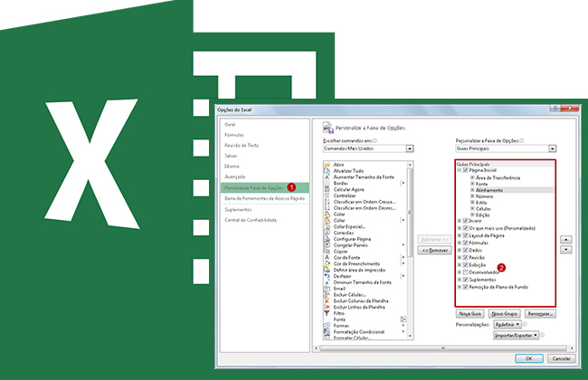Select the Cor de Preenchimento bucket icon
The height and width of the screenshot is (380, 588).
[327, 263]
